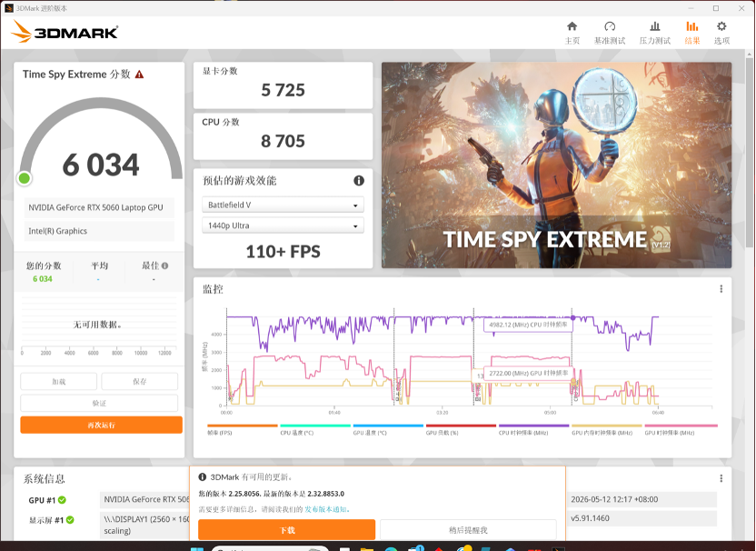Image resolution: width=756 pixels, height=551 pixels.
Task: Click the orange 下载 download button
Action: pos(287,530)
